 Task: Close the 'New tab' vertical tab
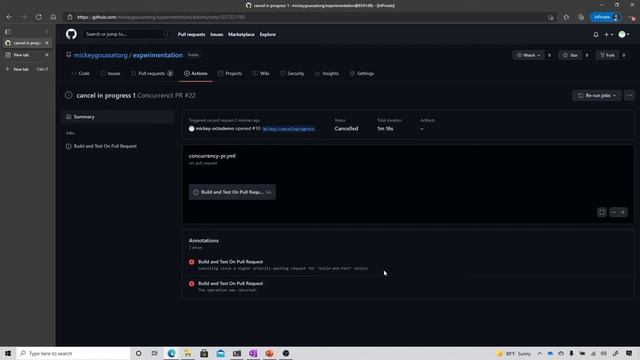click(47, 55)
